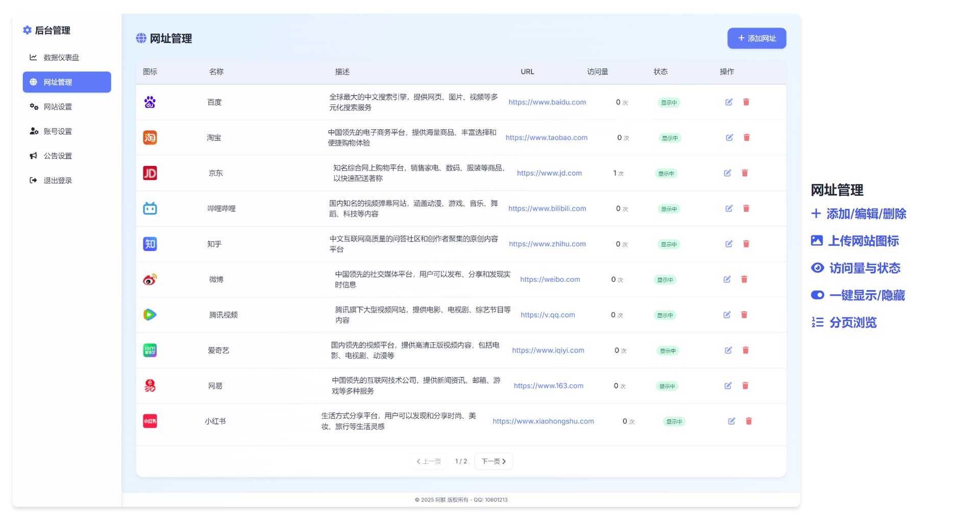
Task: Delete the 哔哩哔哩 entry via trash icon
Action: pyautogui.click(x=746, y=208)
